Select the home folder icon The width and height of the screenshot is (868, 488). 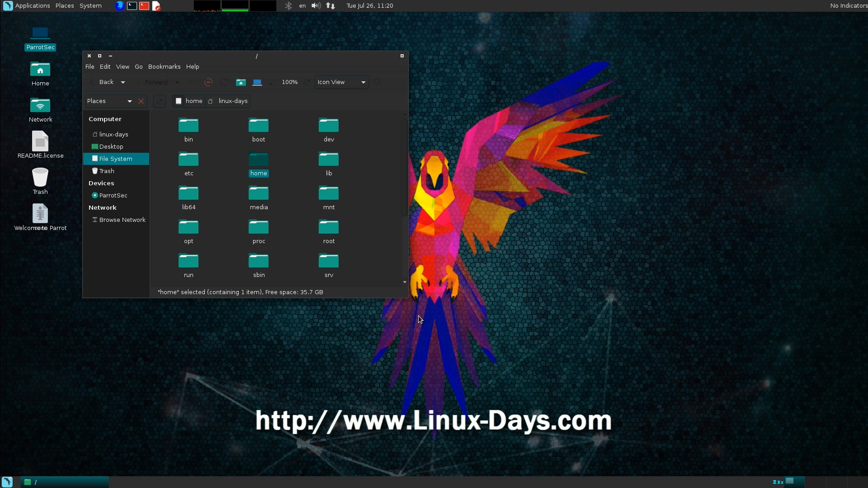[x=259, y=160]
